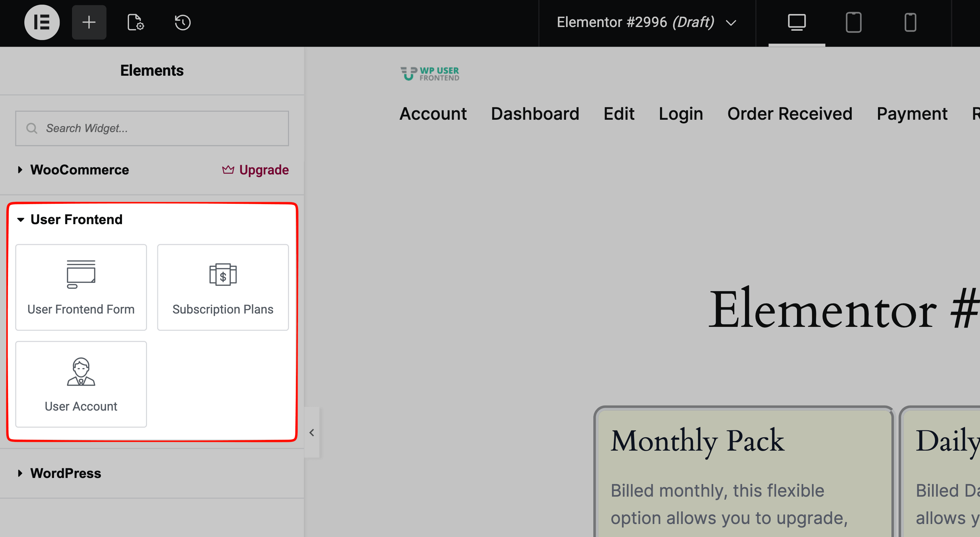Expand the WordPress widgets section
The width and height of the screenshot is (980, 537).
pyautogui.click(x=65, y=473)
